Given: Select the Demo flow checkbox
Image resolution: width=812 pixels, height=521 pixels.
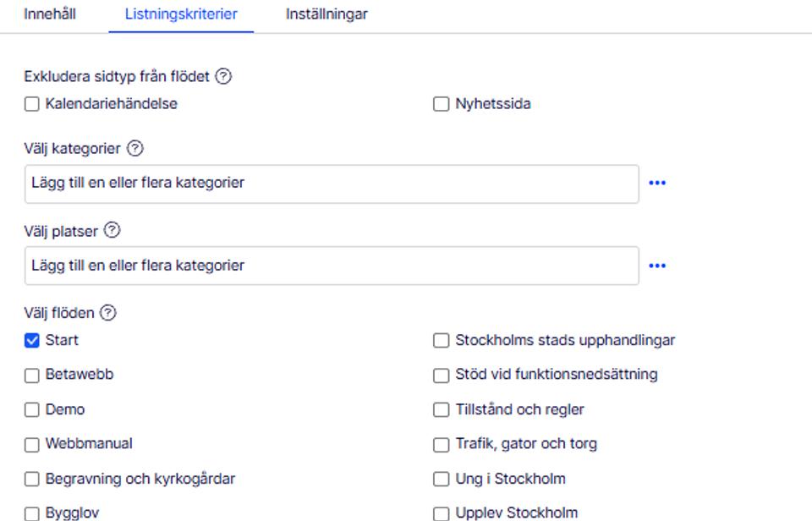Looking at the screenshot, I should click(x=32, y=410).
